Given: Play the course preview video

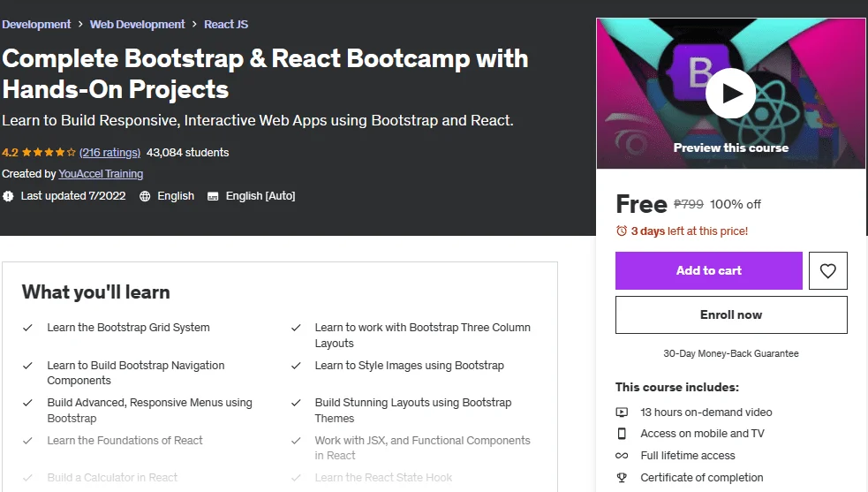Looking at the screenshot, I should pyautogui.click(x=730, y=93).
